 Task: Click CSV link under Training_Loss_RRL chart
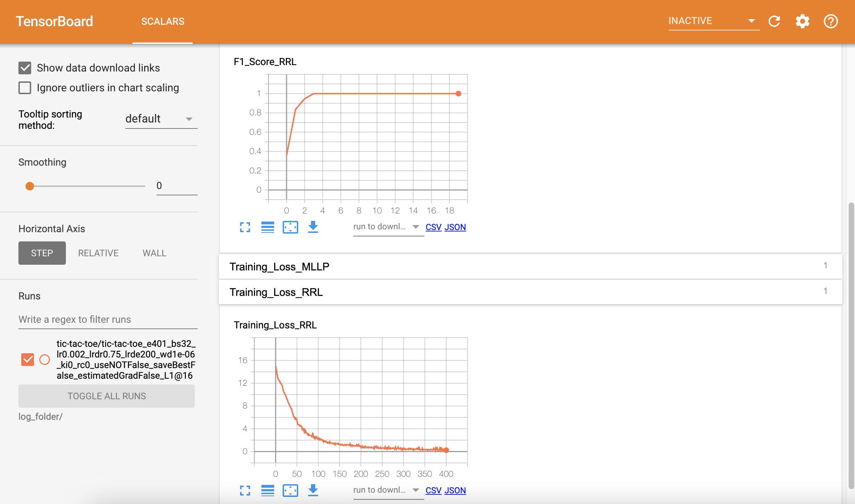433,490
